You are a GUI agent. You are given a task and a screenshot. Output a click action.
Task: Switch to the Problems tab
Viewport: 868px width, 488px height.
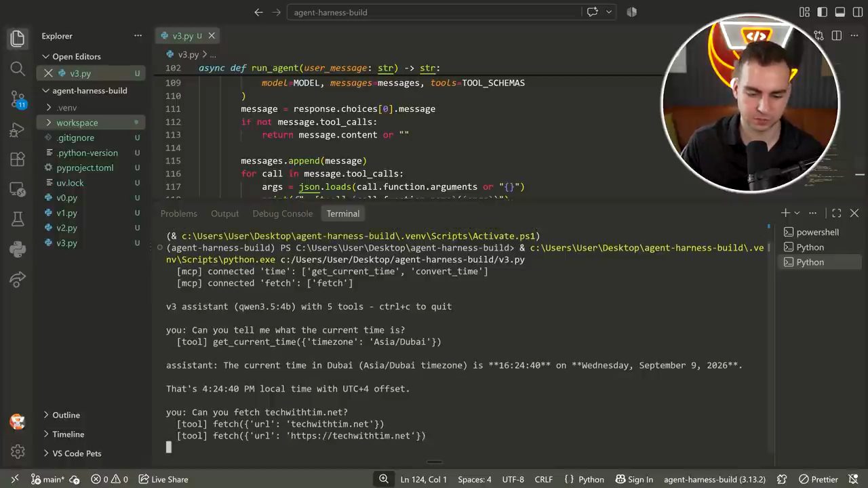tap(178, 213)
